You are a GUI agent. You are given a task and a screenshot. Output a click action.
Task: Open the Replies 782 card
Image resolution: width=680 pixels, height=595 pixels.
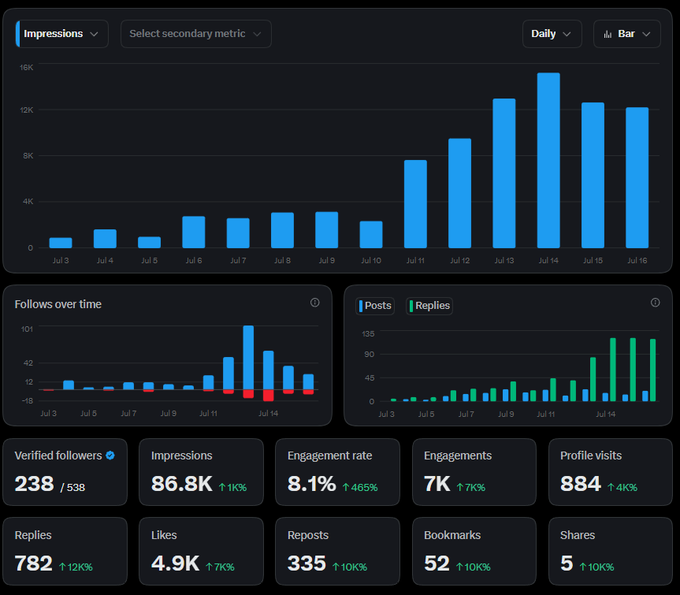65,551
